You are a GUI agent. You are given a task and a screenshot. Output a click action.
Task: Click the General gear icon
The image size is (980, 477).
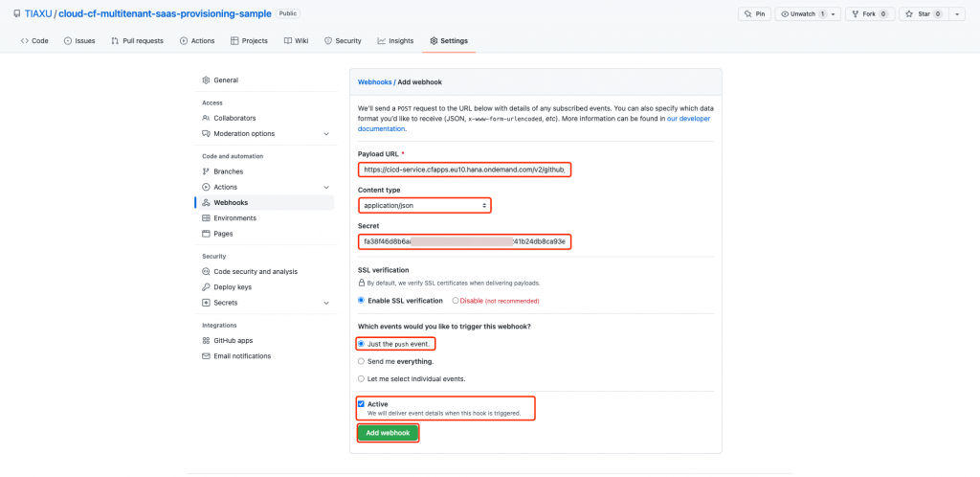click(207, 80)
